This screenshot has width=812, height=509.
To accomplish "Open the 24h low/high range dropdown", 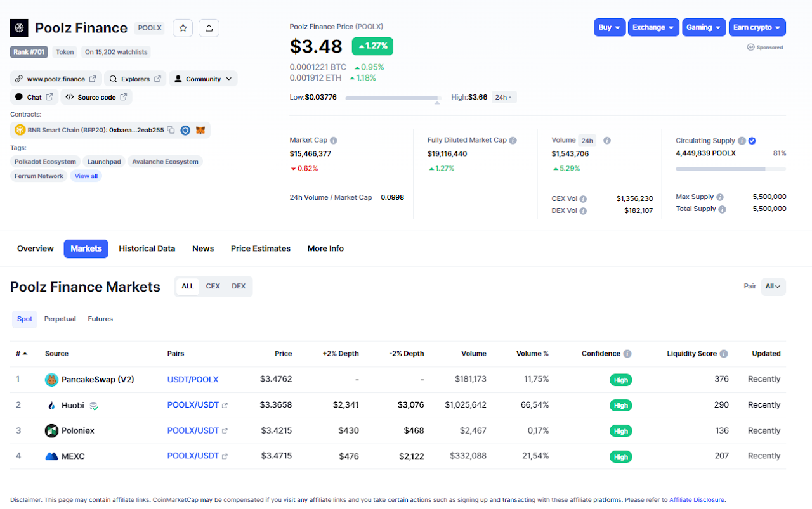I will tap(505, 97).
